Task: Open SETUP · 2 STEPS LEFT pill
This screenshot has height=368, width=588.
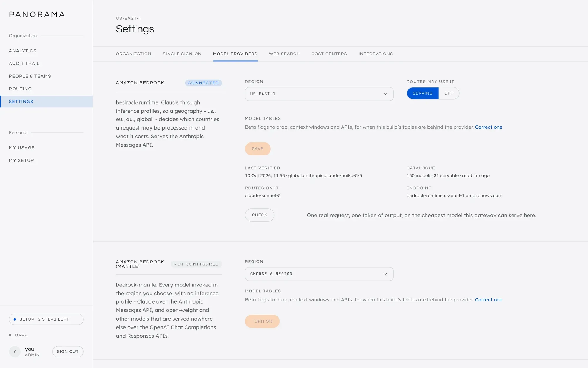Action: pos(46,319)
